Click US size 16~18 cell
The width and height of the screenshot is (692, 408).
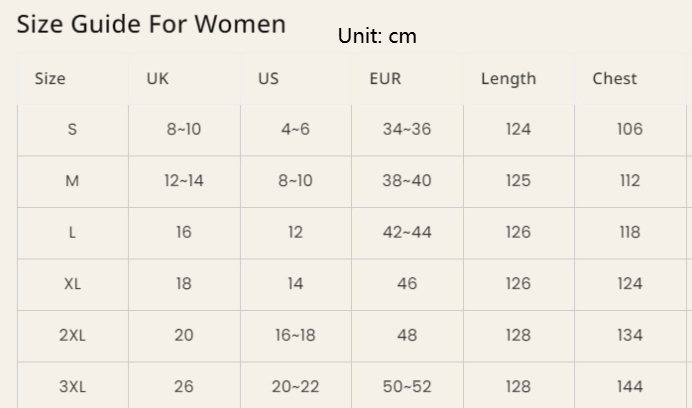click(x=295, y=336)
